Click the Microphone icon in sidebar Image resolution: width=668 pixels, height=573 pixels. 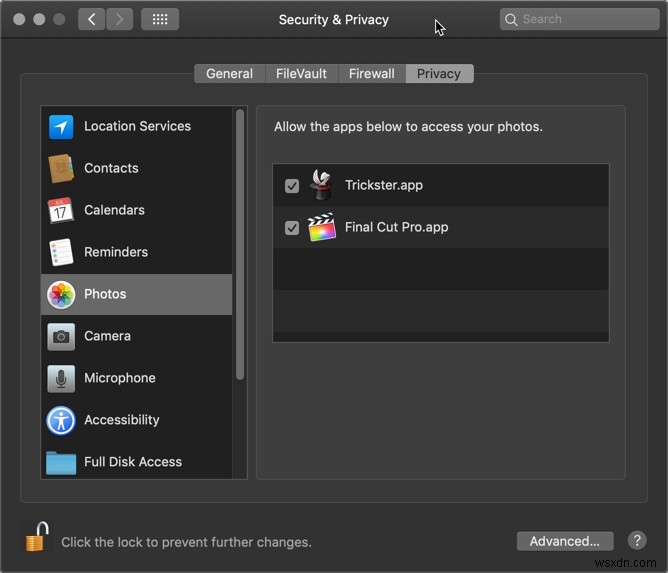pyautogui.click(x=61, y=378)
